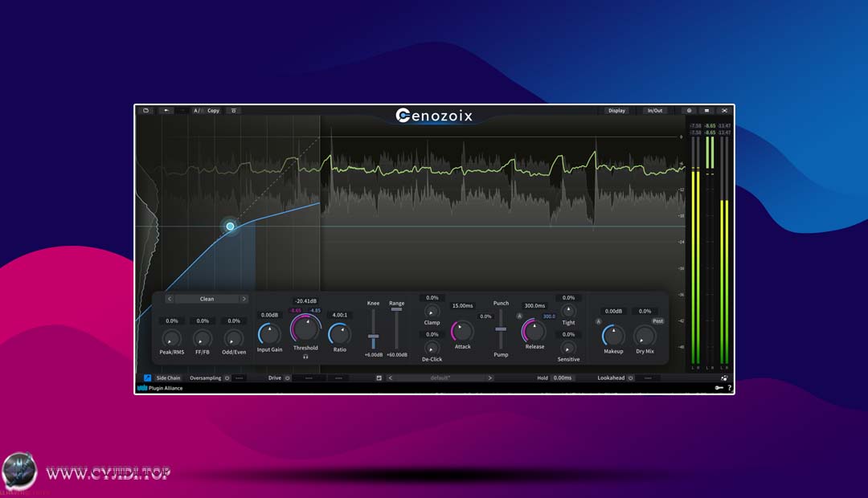868x498 pixels.
Task: Click the Makeup gain knob
Action: (x=613, y=335)
